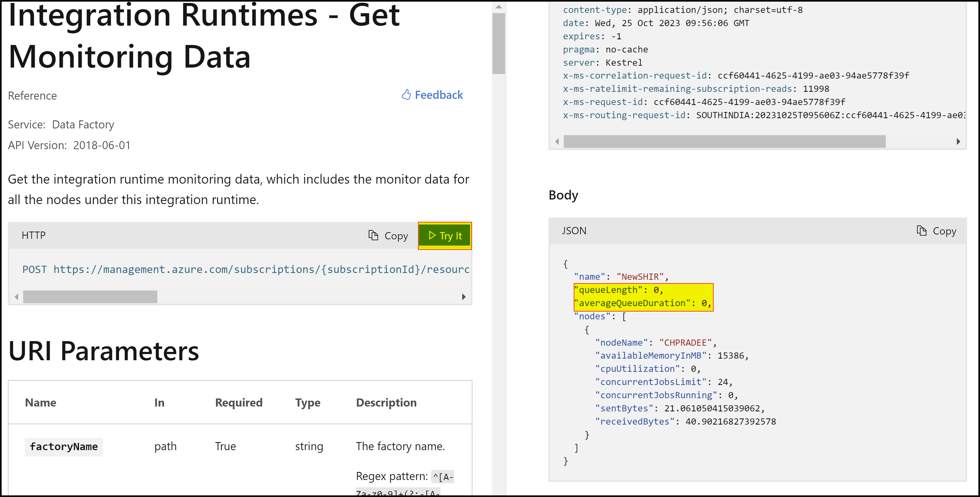Click the HTTP code block copy icon
Screen dimensions: 980x497
[373, 235]
